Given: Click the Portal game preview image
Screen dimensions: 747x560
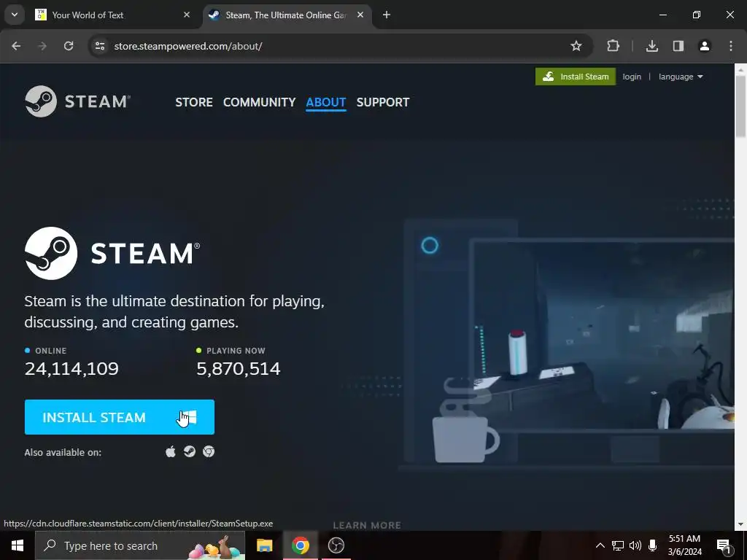Looking at the screenshot, I should point(603,335).
